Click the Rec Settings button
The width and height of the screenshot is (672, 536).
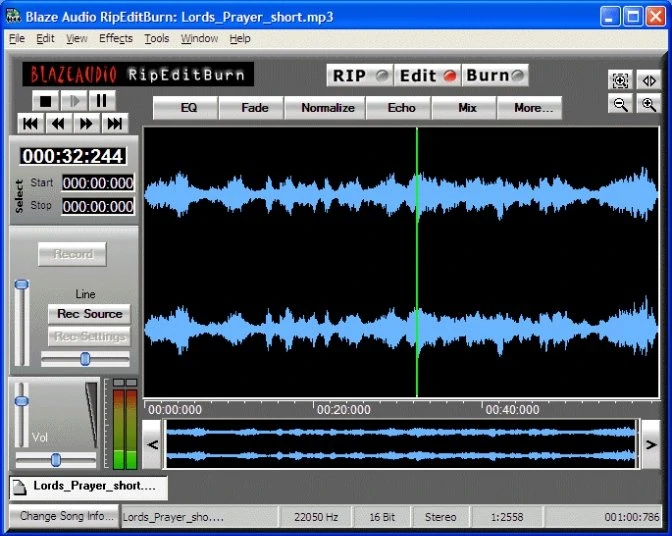(x=89, y=336)
